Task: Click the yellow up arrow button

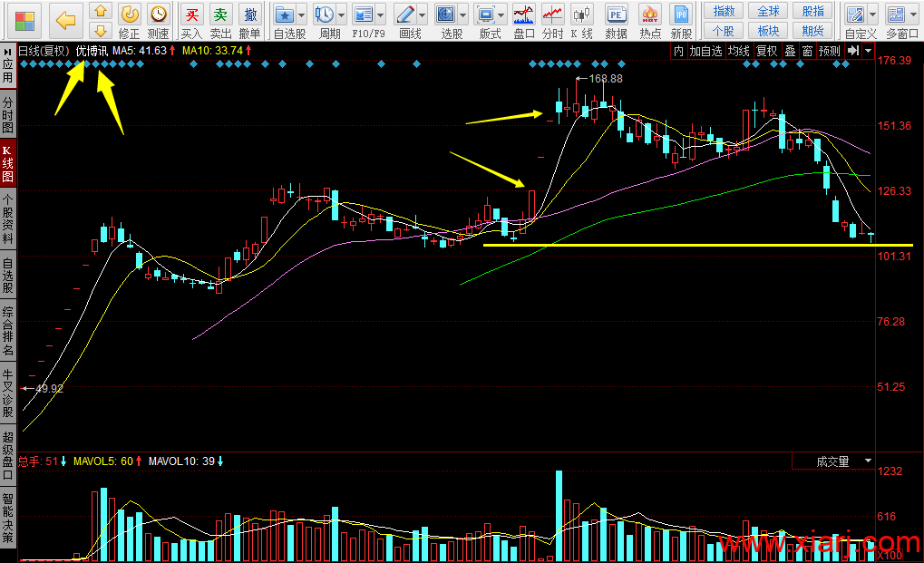Action: click(101, 11)
